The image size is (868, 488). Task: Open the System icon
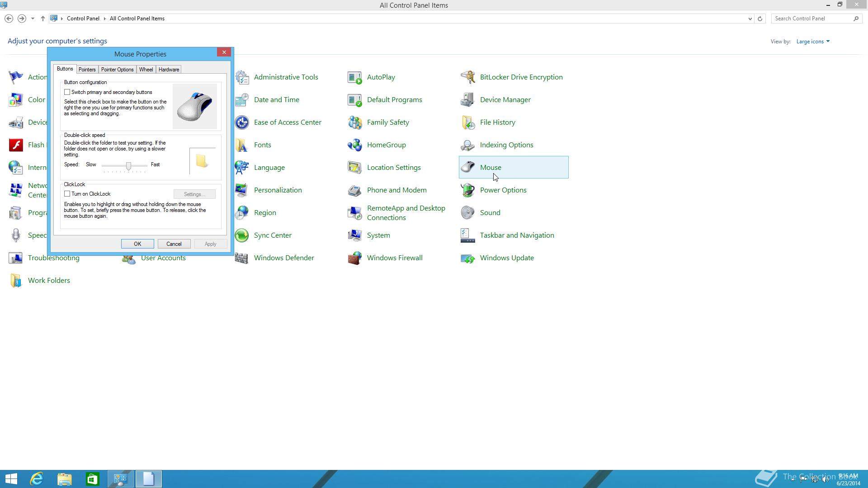pyautogui.click(x=355, y=235)
